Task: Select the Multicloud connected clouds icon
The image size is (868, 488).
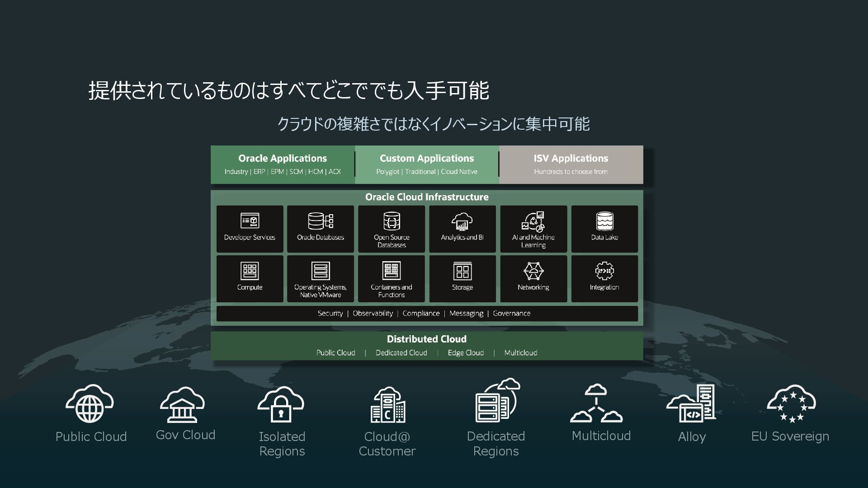Action: (x=596, y=404)
